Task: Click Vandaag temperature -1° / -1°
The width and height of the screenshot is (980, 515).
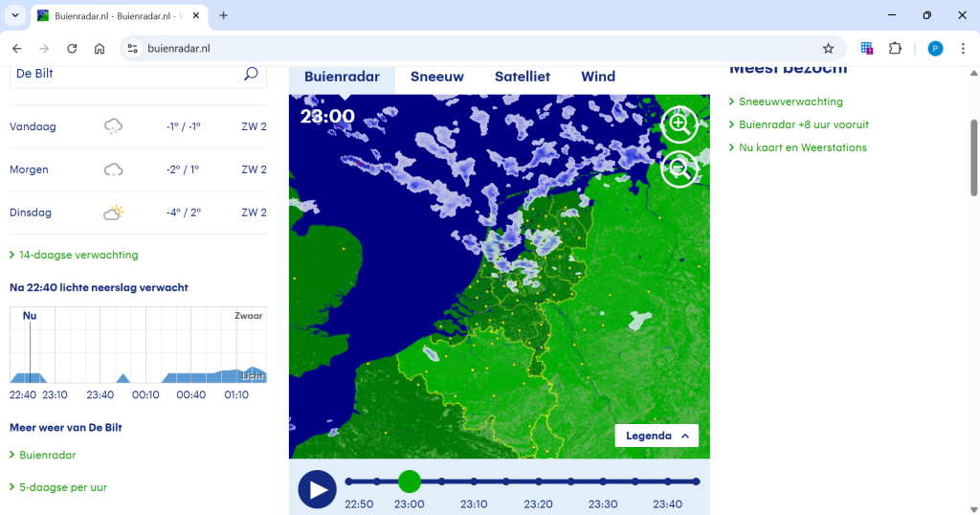Action: click(184, 127)
